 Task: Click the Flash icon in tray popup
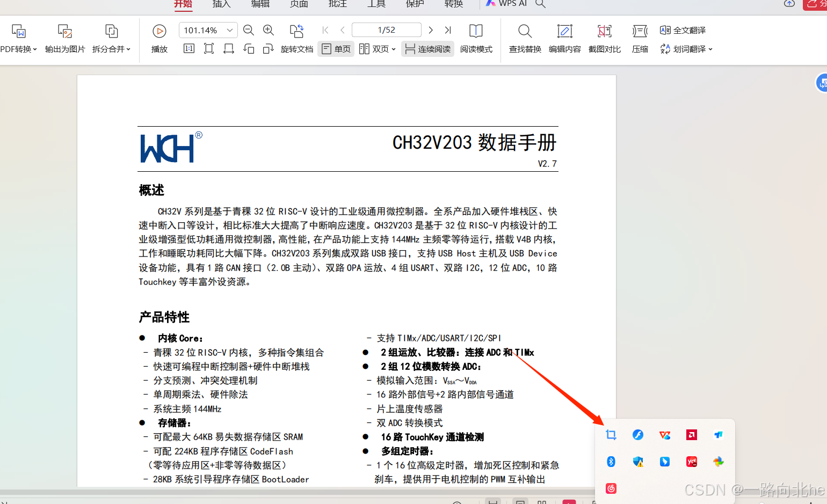[638, 435]
